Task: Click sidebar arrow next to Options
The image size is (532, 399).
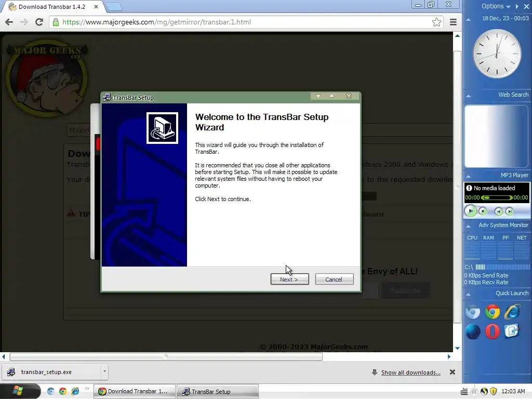Action: (x=517, y=6)
